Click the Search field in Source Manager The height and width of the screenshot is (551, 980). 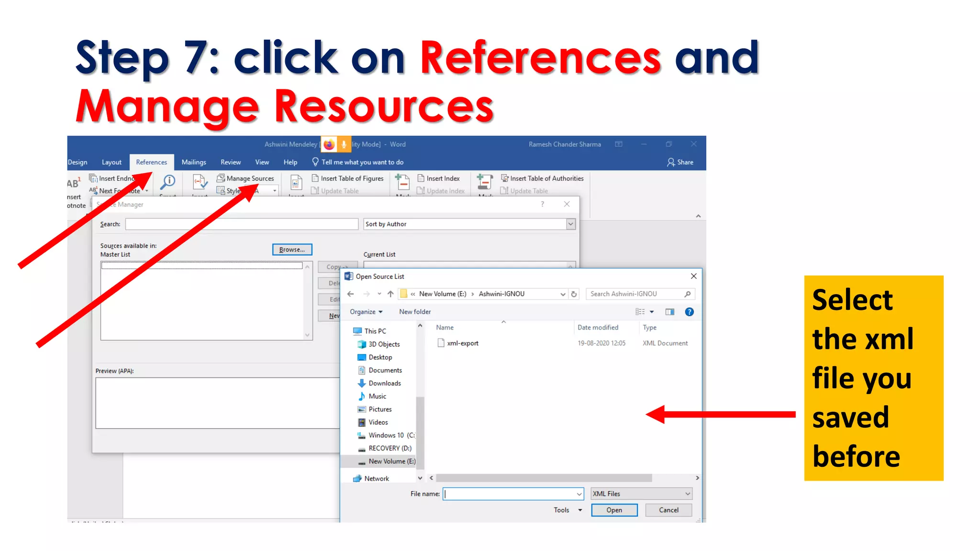click(x=242, y=224)
